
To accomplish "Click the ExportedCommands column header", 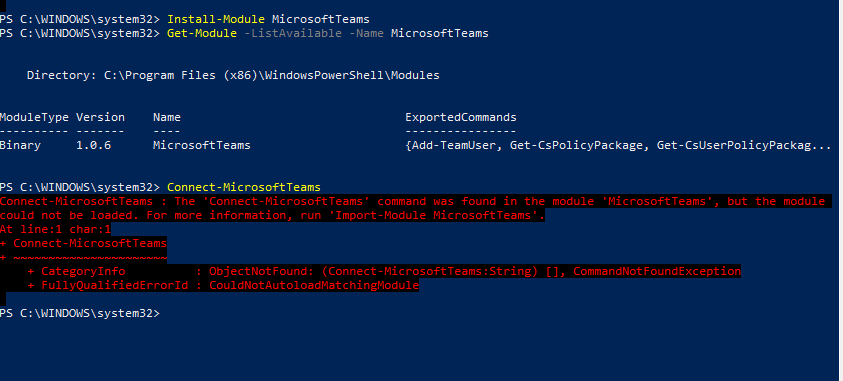I will (x=461, y=117).
